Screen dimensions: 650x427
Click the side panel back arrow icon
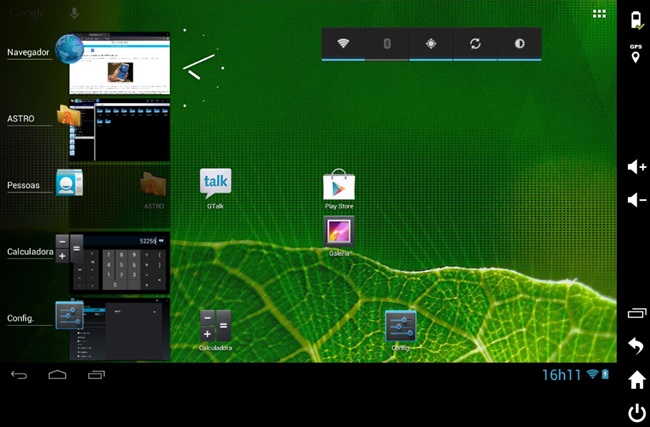pos(636,345)
